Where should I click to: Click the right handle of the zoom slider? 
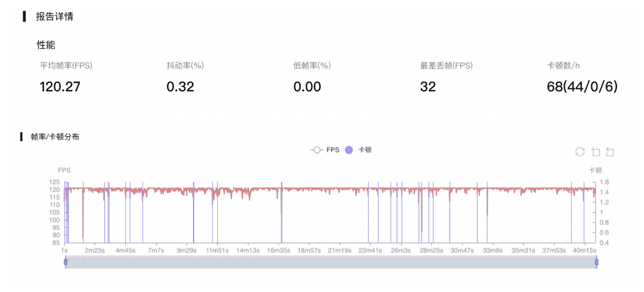click(596, 262)
